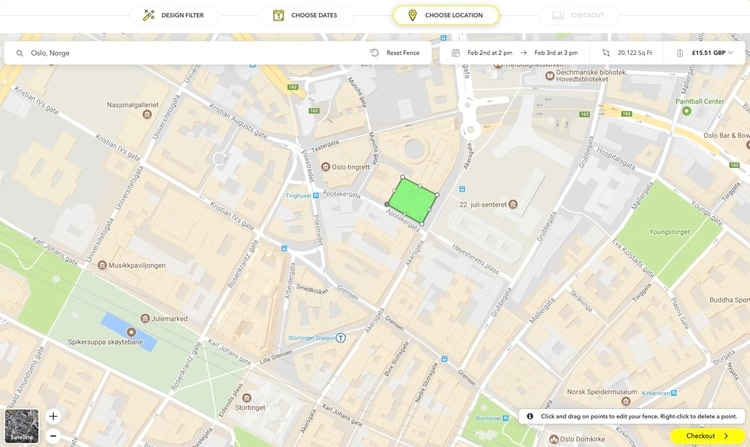Switch to Satellite map view

point(22,426)
